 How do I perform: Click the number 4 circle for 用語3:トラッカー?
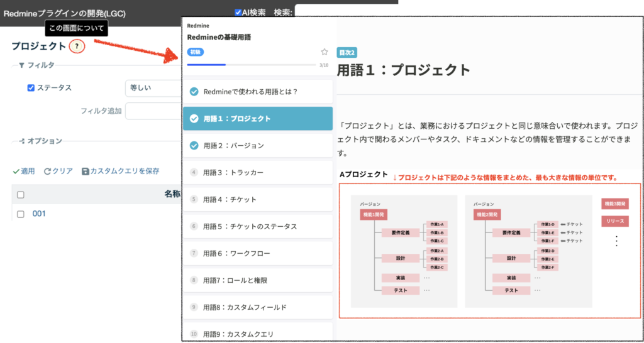[194, 172]
